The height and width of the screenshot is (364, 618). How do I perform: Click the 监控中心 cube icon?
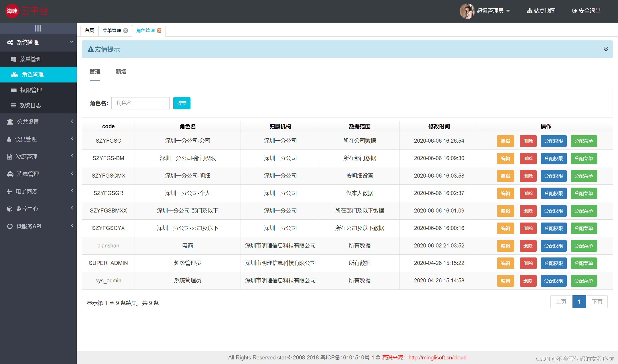click(x=10, y=209)
